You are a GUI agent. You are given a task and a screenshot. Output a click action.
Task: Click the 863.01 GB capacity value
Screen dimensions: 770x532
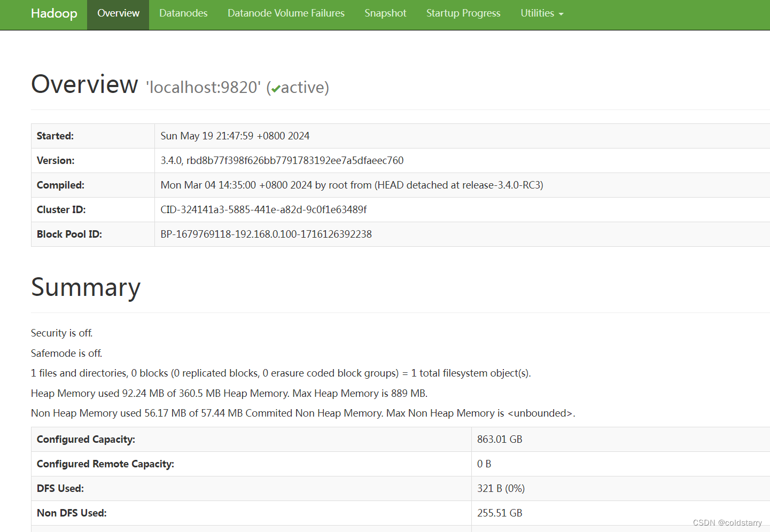tap(500, 439)
